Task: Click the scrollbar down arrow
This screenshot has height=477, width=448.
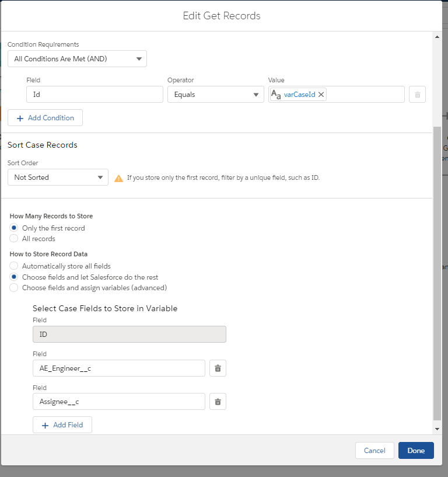Action: (x=437, y=429)
